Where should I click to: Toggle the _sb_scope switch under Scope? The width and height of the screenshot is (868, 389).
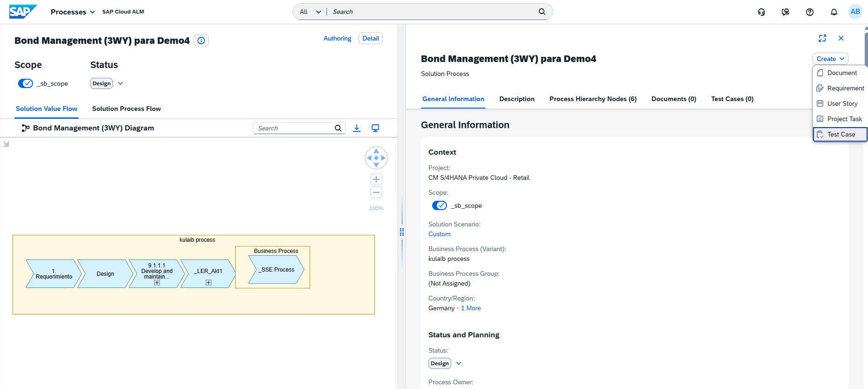pos(26,83)
